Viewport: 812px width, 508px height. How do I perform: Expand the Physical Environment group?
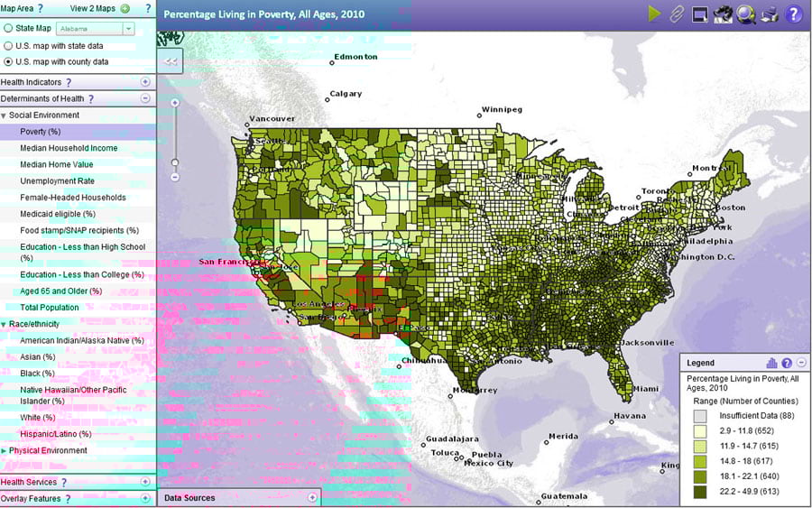(4, 450)
